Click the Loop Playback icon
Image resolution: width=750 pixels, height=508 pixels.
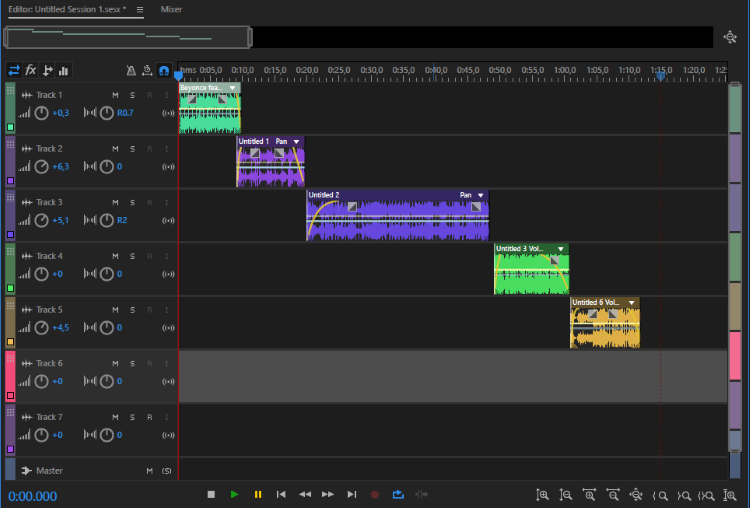[398, 494]
